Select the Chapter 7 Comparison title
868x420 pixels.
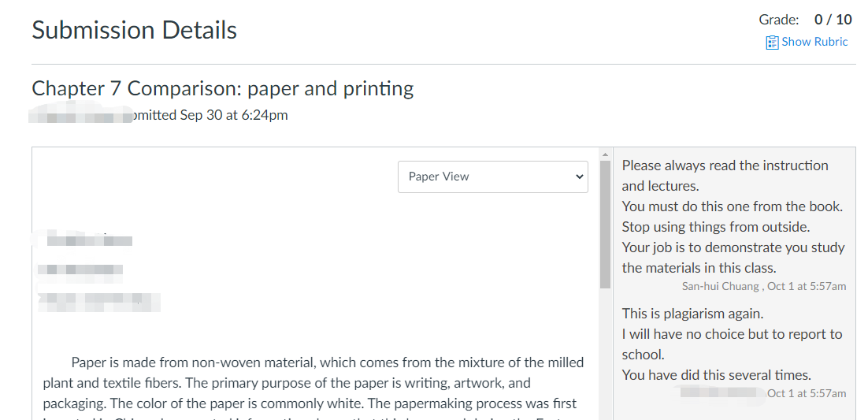click(x=223, y=89)
